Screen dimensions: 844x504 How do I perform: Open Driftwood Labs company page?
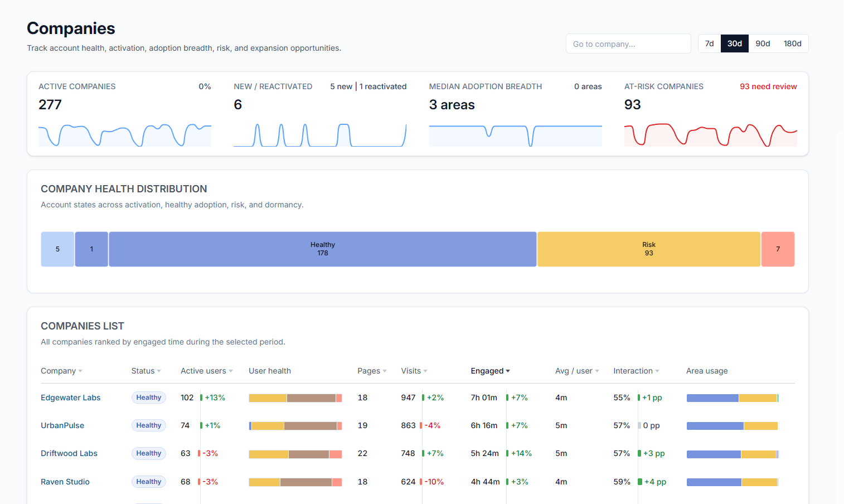coord(69,453)
